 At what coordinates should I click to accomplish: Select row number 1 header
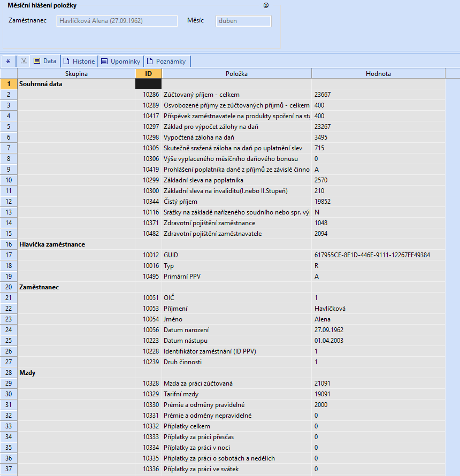(x=9, y=84)
